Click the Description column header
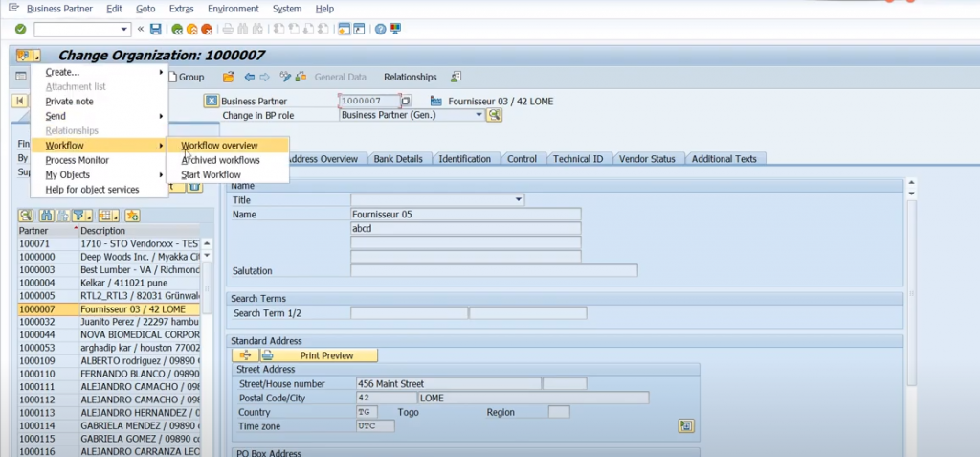Screen dimensions: 980x457 [140, 230]
